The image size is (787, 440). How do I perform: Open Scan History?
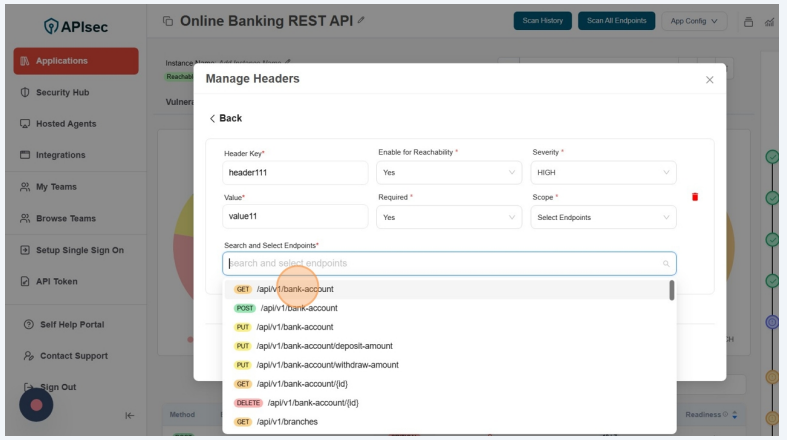pyautogui.click(x=541, y=21)
